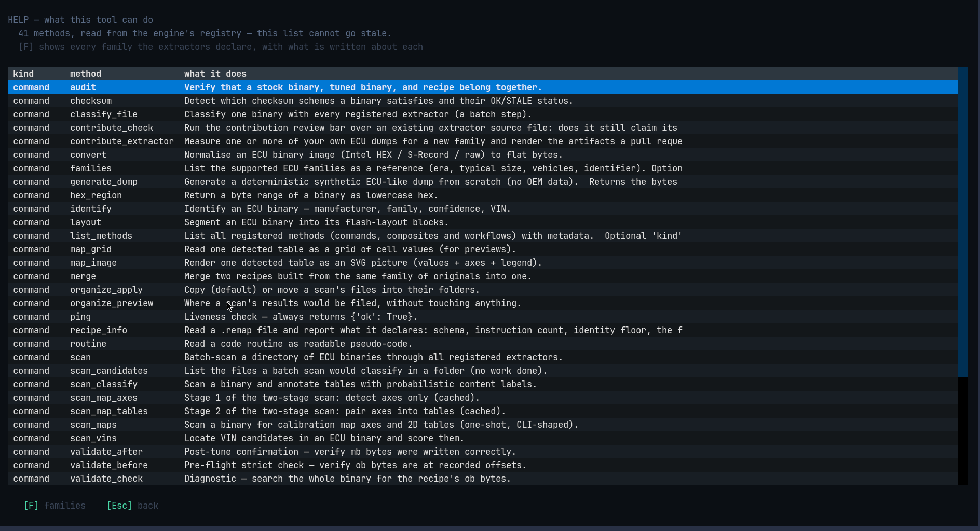The width and height of the screenshot is (980, 531).
Task: Select the scan_candidates row
Action: (483, 371)
